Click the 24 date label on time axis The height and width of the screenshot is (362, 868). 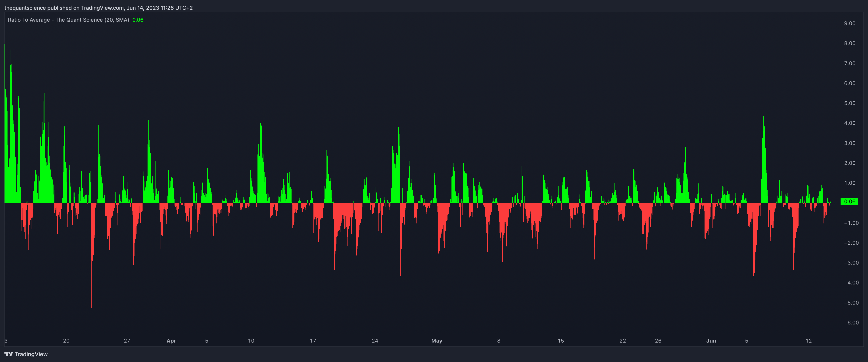click(x=375, y=341)
